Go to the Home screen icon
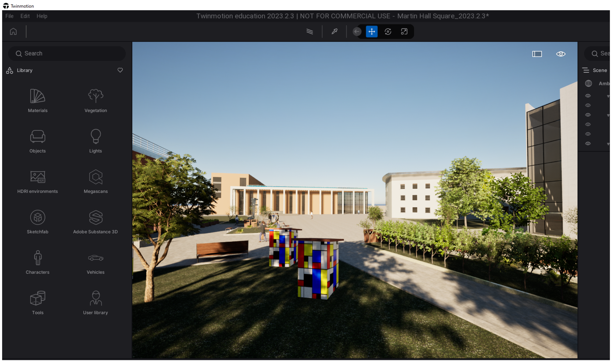 [x=13, y=31]
